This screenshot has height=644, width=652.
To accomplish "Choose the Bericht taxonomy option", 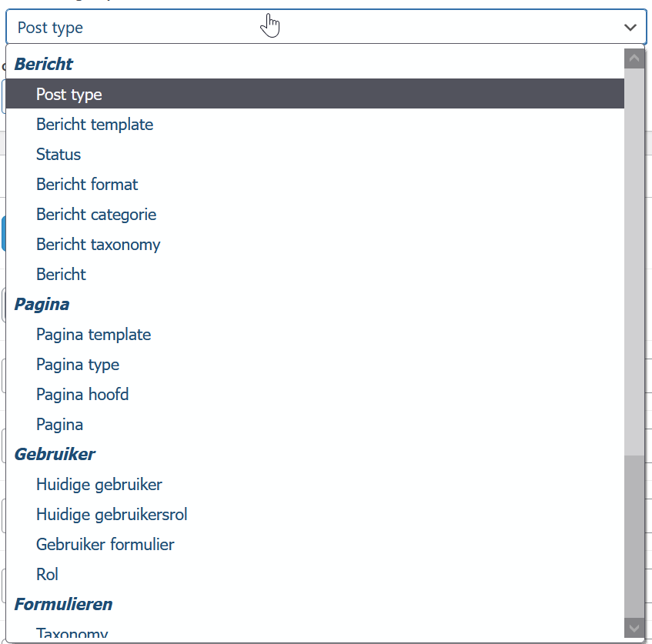I will [98, 244].
